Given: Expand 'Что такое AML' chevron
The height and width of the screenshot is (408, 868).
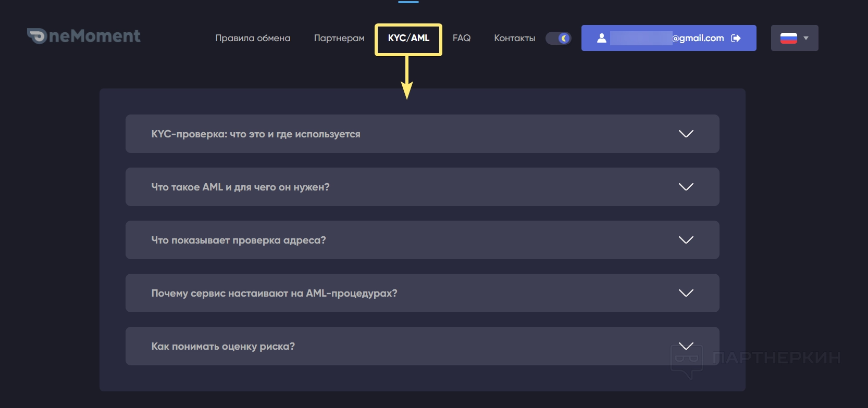Looking at the screenshot, I should pyautogui.click(x=686, y=187).
